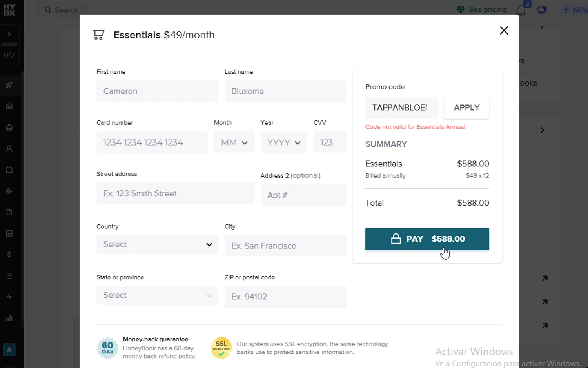588x368 pixels.
Task: Go to Home via house icon
Action: coord(9,106)
